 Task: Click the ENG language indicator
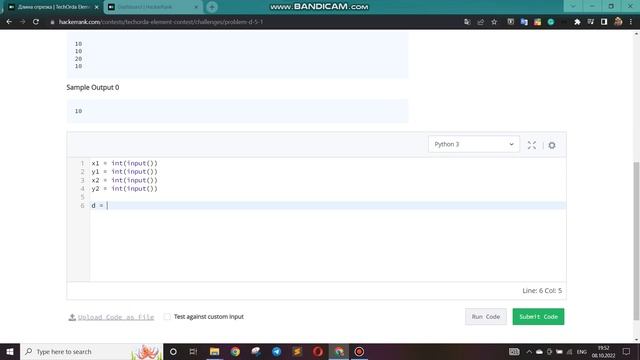coord(582,351)
